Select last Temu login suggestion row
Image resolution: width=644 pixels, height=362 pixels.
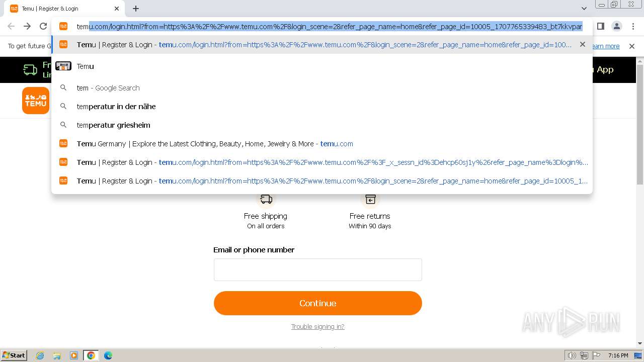point(322,181)
